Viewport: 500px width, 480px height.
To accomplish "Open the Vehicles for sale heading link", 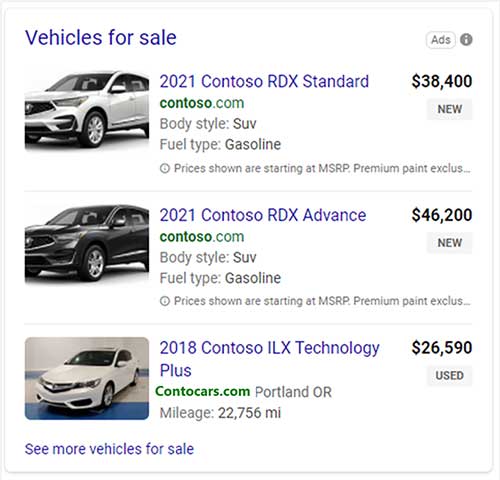I will pyautogui.click(x=101, y=37).
